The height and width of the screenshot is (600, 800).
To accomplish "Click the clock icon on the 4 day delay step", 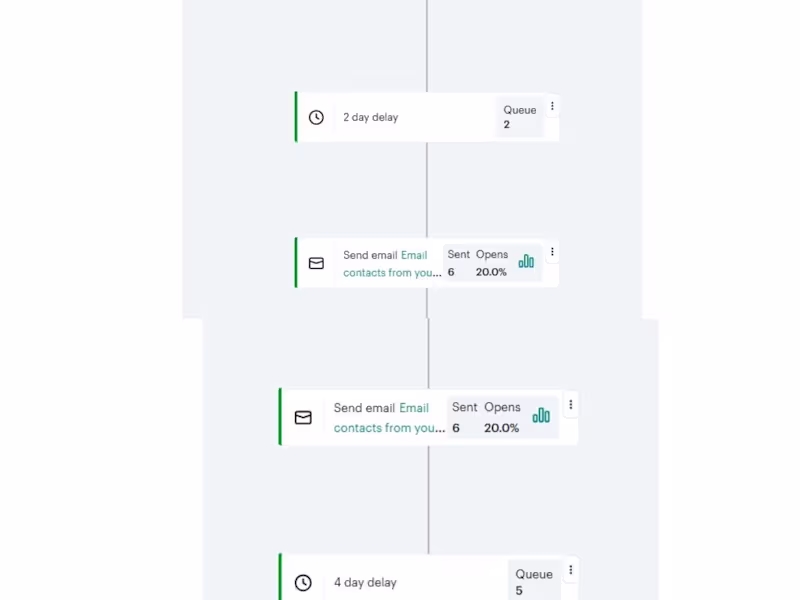I will 303,582.
